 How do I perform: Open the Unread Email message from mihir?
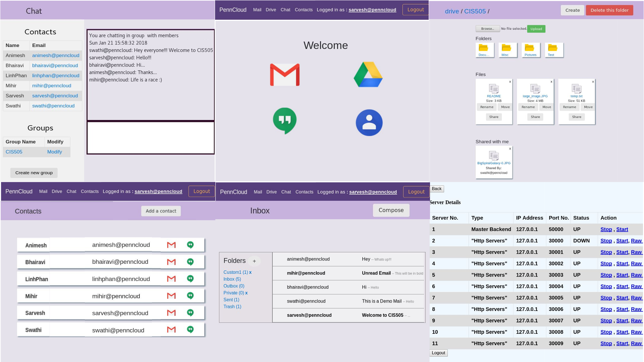[x=349, y=273]
